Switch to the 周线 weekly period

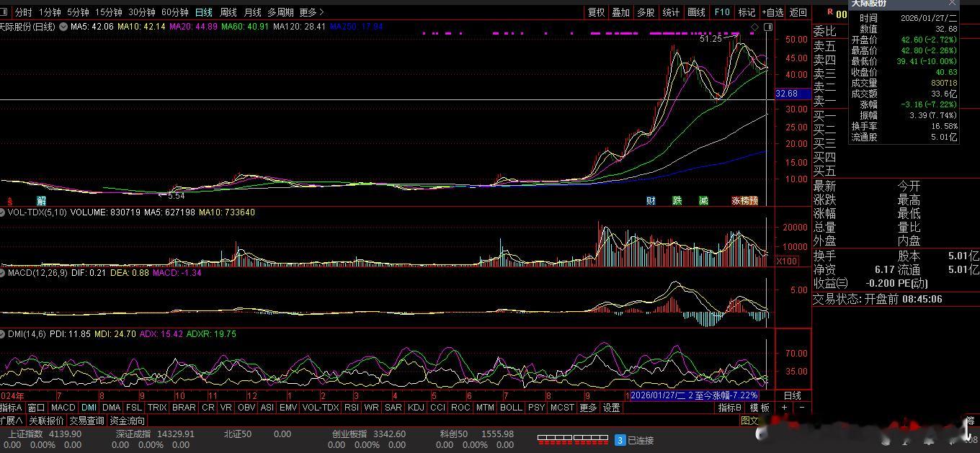[228, 12]
